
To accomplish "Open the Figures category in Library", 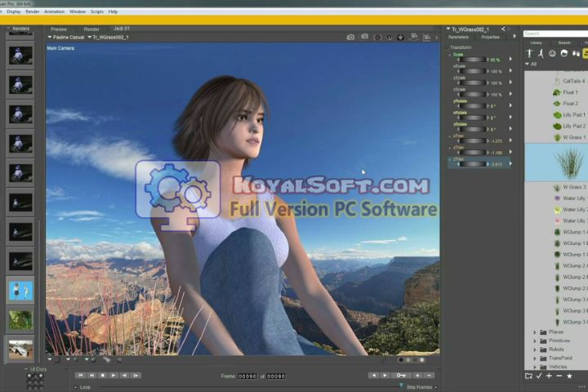I will (529, 54).
